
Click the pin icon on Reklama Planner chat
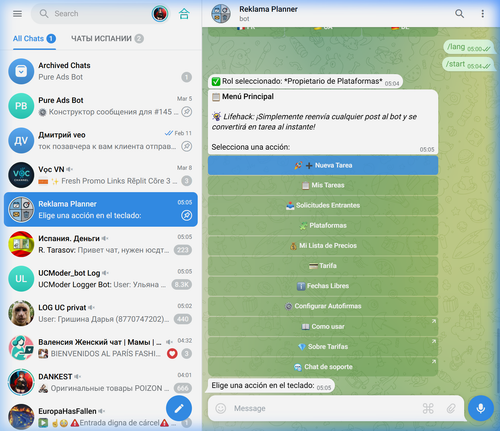pos(187,215)
